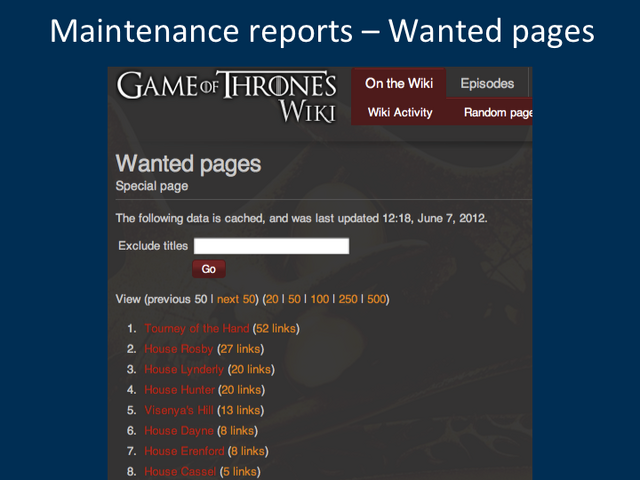This screenshot has width=640, height=480.
Task: View the 5 links to House Cassel
Action: coord(240,471)
